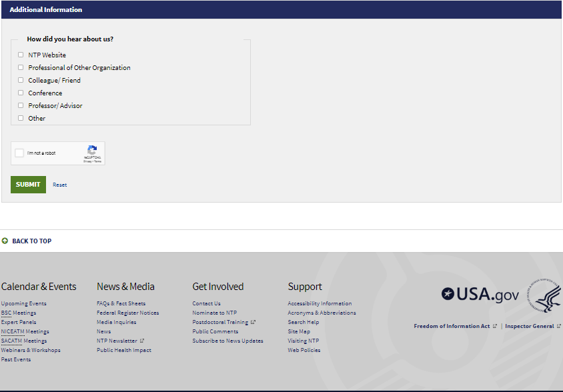This screenshot has width=563, height=392.
Task: Click the USA.gov logo
Action: point(480,295)
